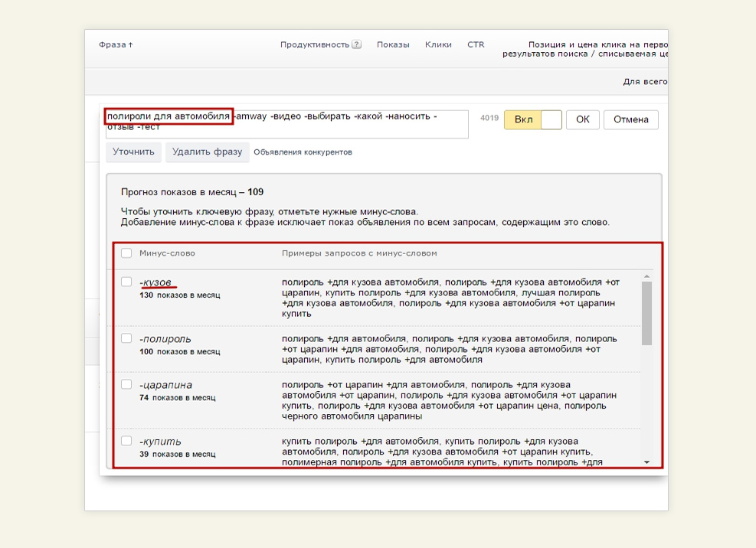Click the Уточнить button
This screenshot has height=548, width=756.
click(x=133, y=152)
